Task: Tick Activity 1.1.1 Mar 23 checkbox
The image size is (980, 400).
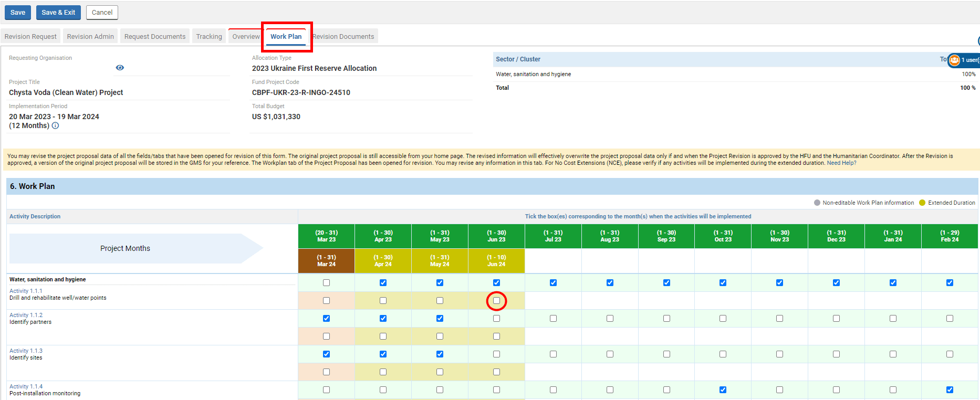Action: 326,283
